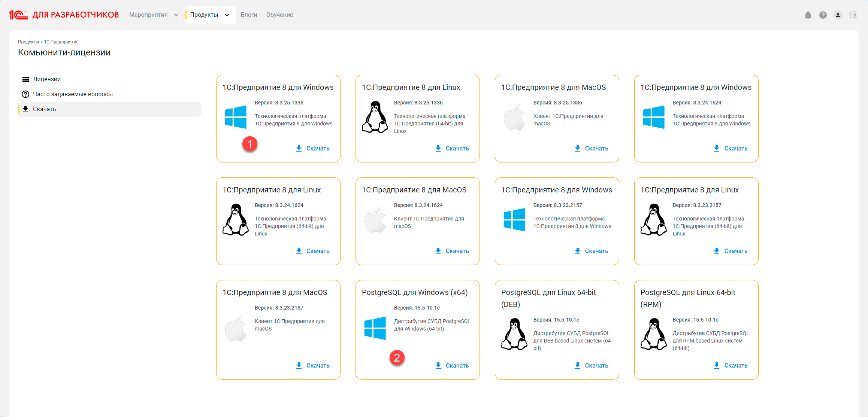Click Windows logo in PostgreSQL Windows card

point(375,328)
